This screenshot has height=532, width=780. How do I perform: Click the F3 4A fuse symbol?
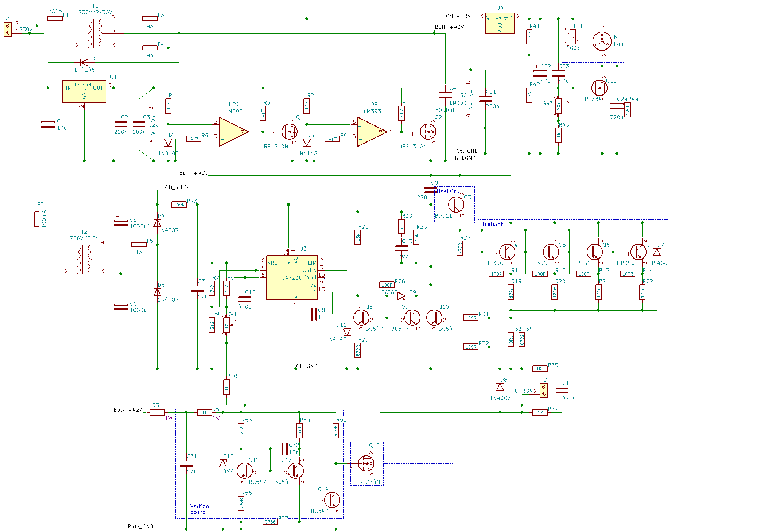click(x=150, y=19)
